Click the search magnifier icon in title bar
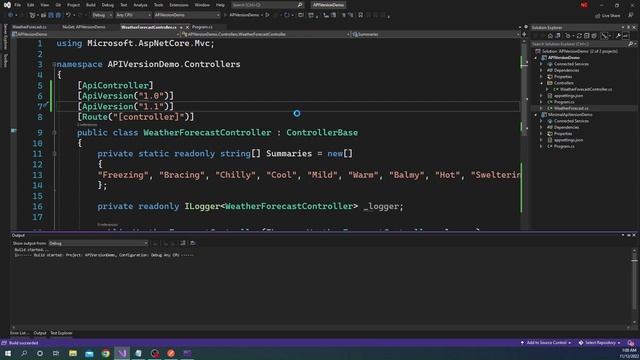The height and width of the screenshot is (360, 640). [x=300, y=5]
